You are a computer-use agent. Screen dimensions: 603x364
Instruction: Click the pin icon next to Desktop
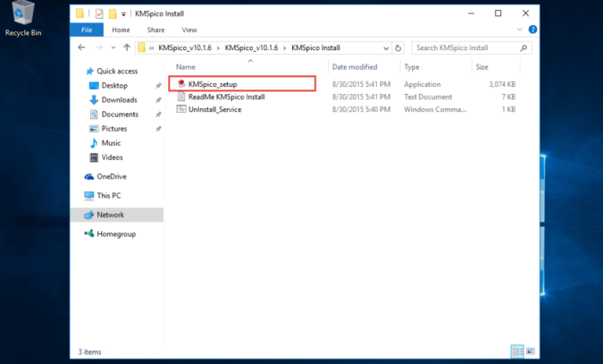point(159,86)
